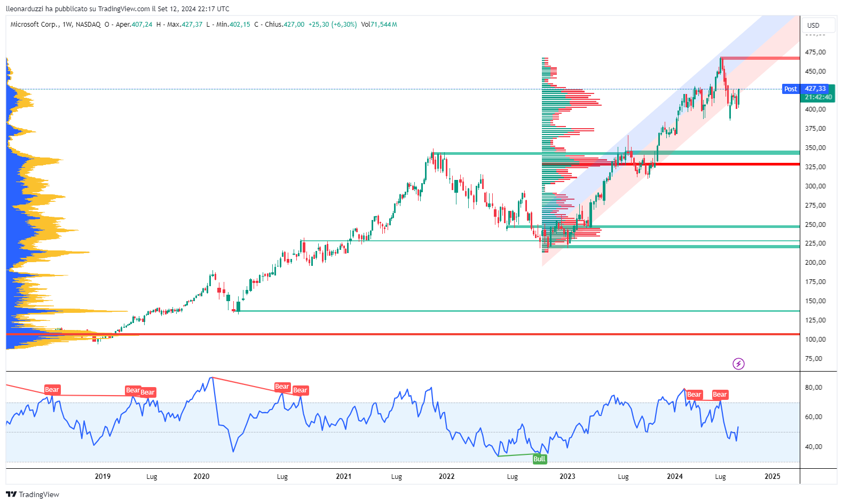Click the 400,00 price axis label

tap(815, 109)
